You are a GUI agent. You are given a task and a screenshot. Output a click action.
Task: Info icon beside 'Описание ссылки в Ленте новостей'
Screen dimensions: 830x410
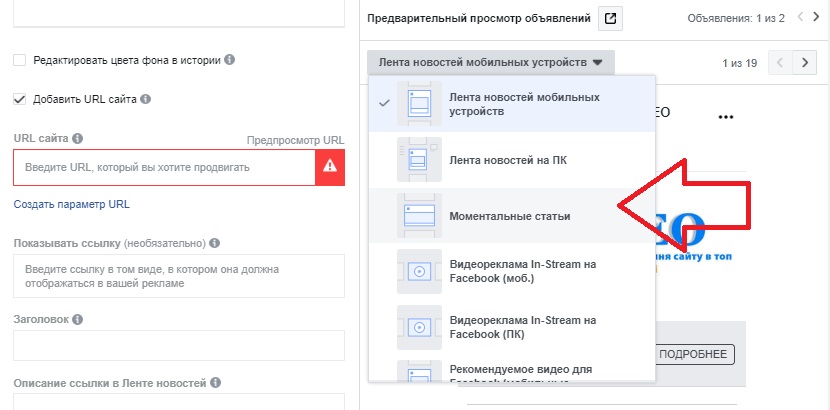click(x=215, y=382)
